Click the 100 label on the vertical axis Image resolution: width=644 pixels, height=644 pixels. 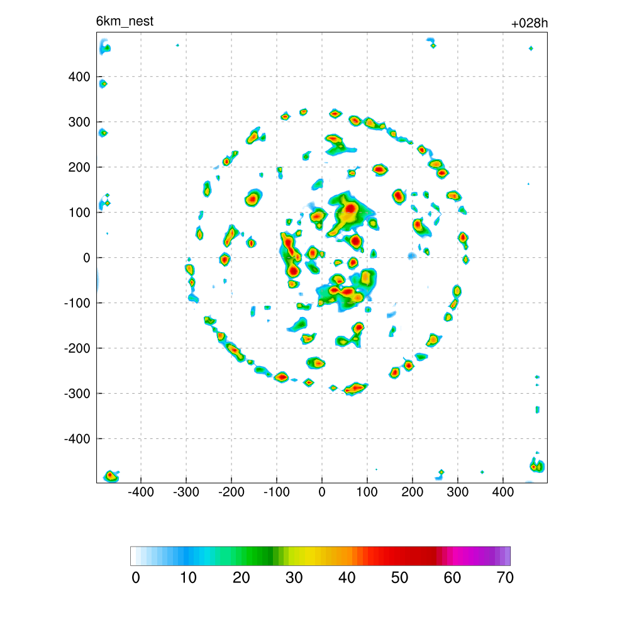point(79,213)
